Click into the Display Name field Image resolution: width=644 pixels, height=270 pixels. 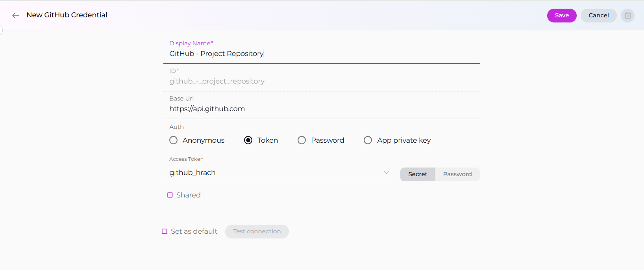click(321, 54)
